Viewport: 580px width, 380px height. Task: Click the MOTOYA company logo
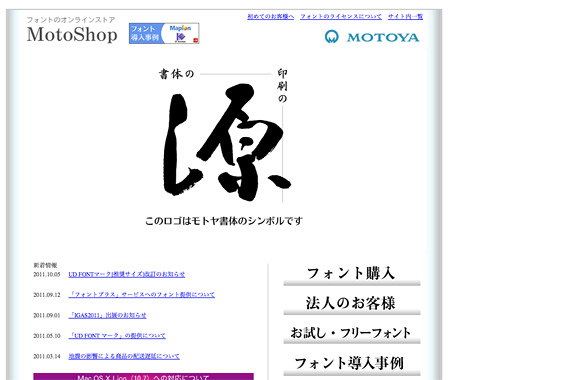point(372,37)
